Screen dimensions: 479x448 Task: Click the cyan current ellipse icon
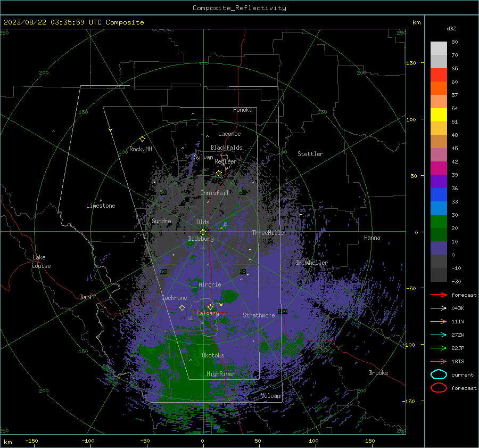coord(439,374)
